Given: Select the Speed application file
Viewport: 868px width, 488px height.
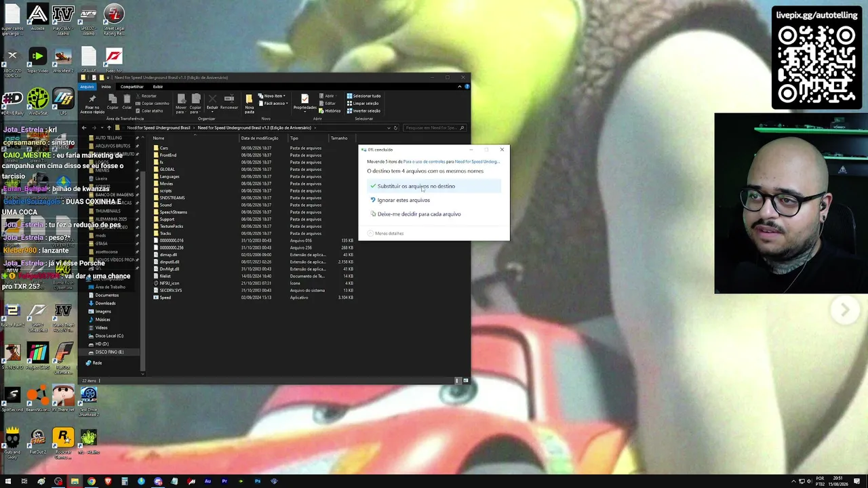Looking at the screenshot, I should click(x=165, y=298).
